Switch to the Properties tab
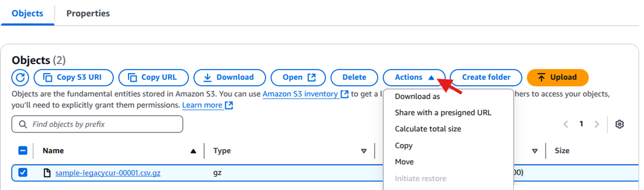This screenshot has height=190, width=644. (x=88, y=13)
